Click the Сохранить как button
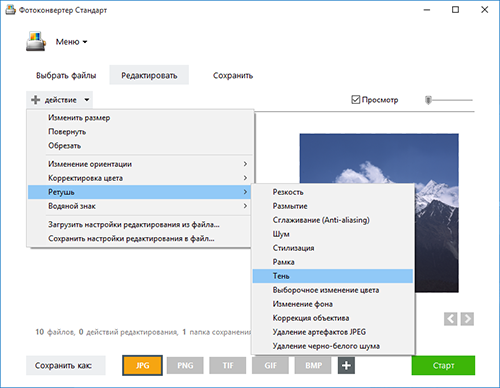Image resolution: width=500 pixels, height=388 pixels. (x=66, y=365)
